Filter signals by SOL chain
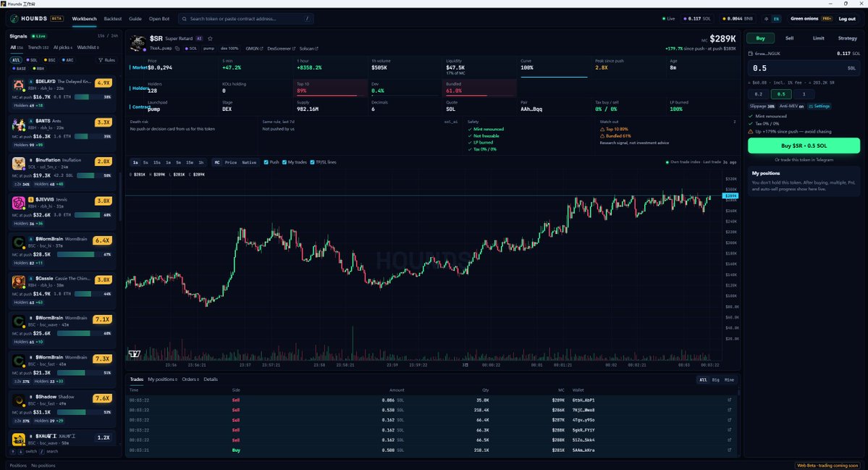This screenshot has width=868, height=470. (32, 60)
